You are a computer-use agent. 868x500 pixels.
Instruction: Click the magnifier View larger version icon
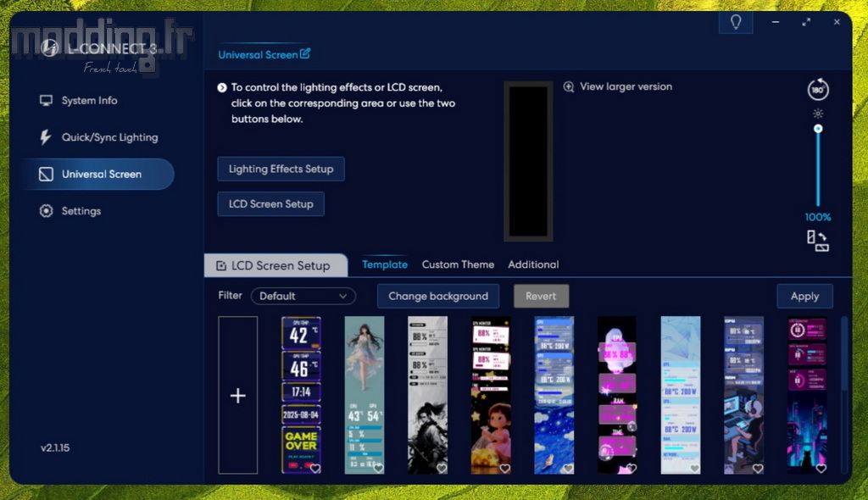569,86
